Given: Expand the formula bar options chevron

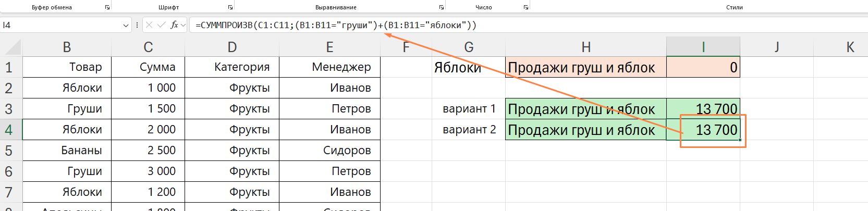Looking at the screenshot, I should tap(183, 25).
